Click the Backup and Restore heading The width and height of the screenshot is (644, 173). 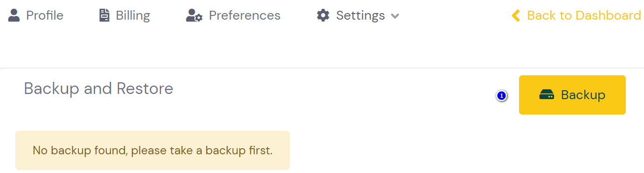[98, 88]
